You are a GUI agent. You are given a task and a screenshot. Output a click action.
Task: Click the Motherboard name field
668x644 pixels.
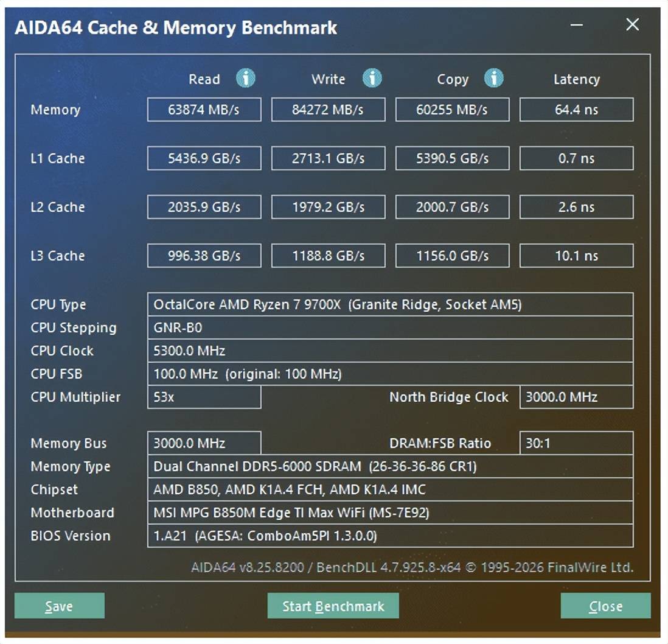point(389,513)
